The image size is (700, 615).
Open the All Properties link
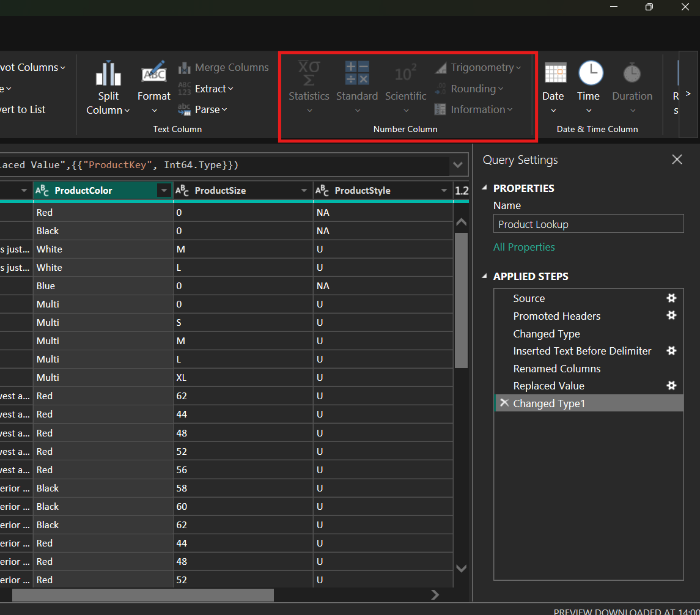(524, 247)
